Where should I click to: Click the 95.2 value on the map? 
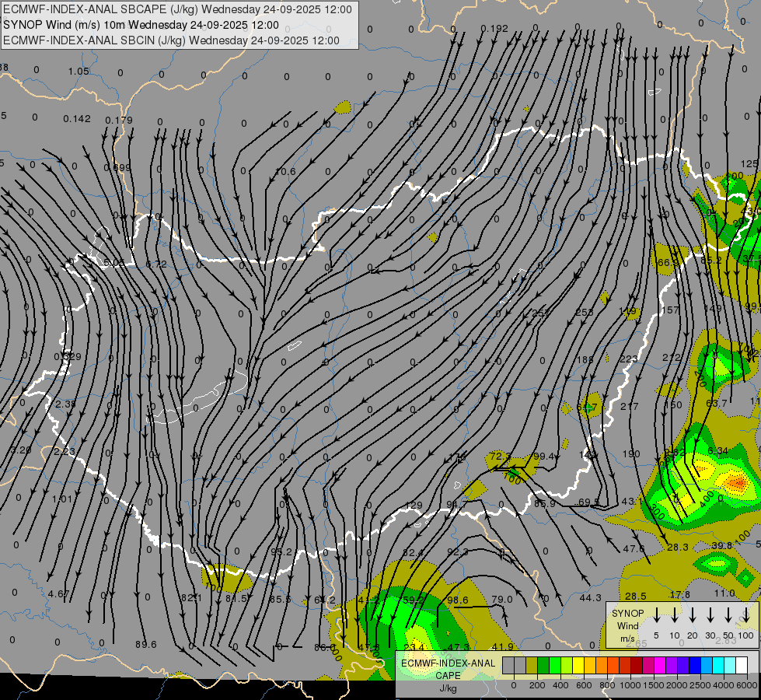coord(281,552)
